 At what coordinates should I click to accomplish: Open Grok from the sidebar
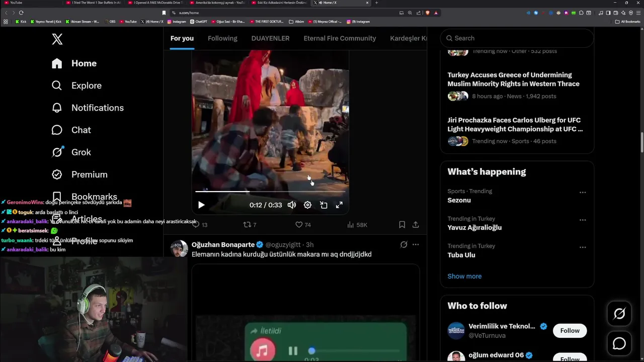(x=71, y=152)
